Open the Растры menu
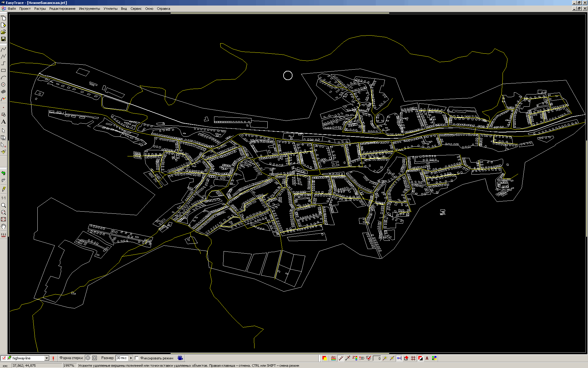The width and height of the screenshot is (588, 368). [x=40, y=9]
